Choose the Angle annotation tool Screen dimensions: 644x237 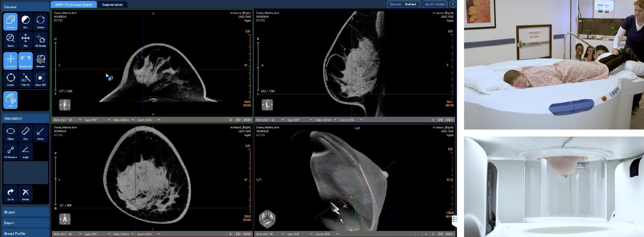(25, 152)
